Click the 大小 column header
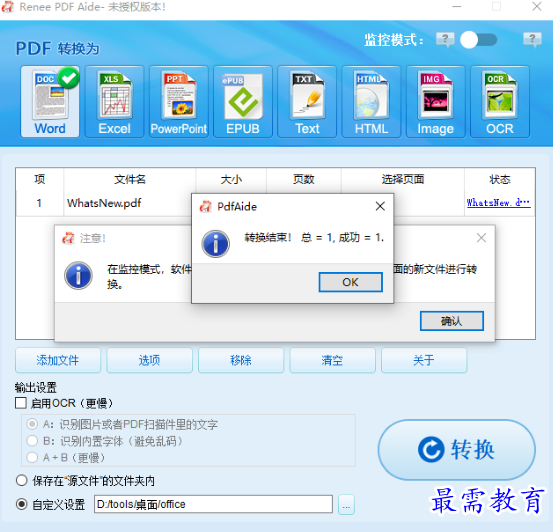Image resolution: width=553 pixels, height=532 pixels. pyautogui.click(x=231, y=179)
